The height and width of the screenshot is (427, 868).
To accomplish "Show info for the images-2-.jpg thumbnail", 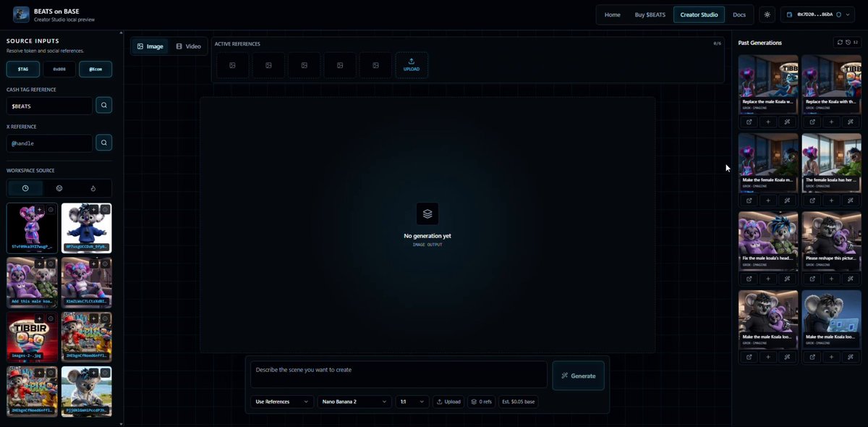I will click(x=51, y=318).
